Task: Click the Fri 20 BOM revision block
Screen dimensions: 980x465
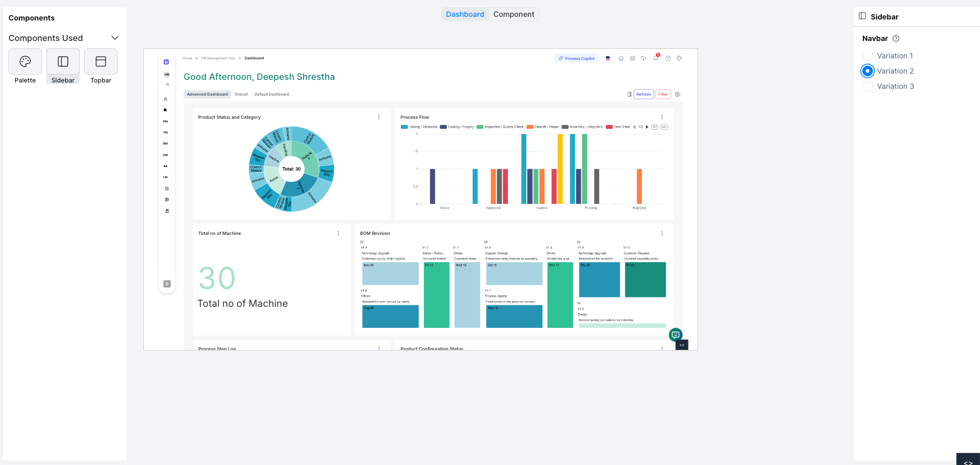Action: (645, 280)
